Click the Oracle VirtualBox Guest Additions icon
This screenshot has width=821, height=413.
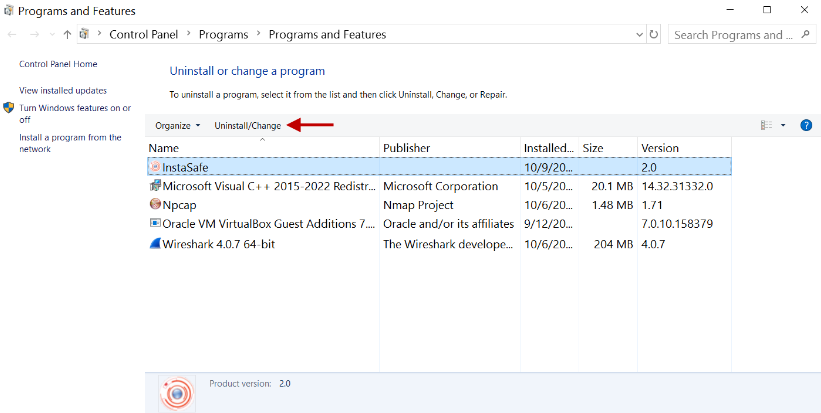pyautogui.click(x=155, y=224)
